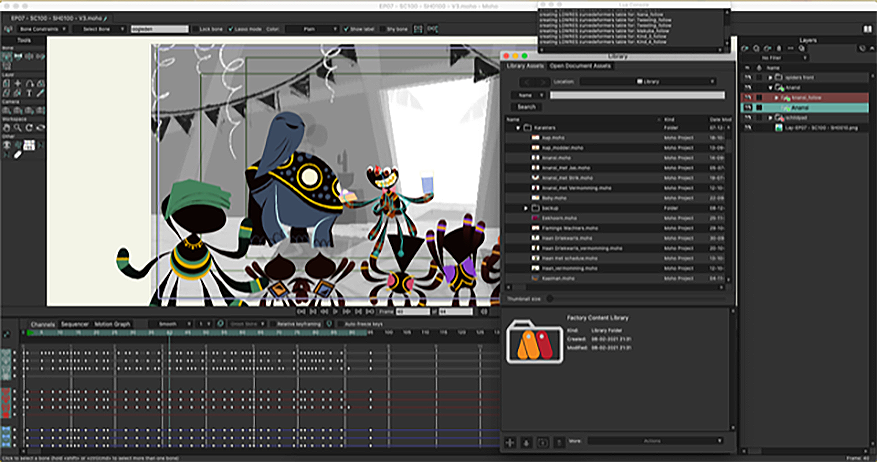Screen dimensions: 877x462
Task: Click the calendar-like icon in Other tools
Action: [x=29, y=145]
